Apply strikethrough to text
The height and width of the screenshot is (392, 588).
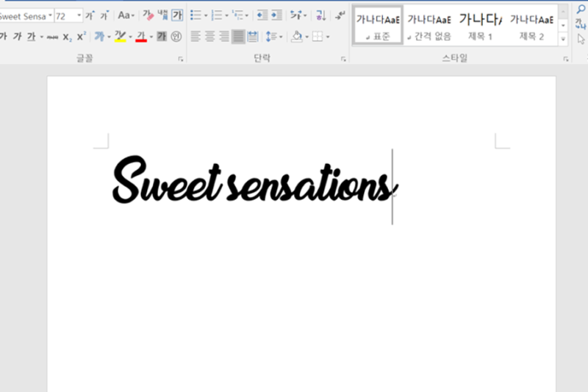52,37
